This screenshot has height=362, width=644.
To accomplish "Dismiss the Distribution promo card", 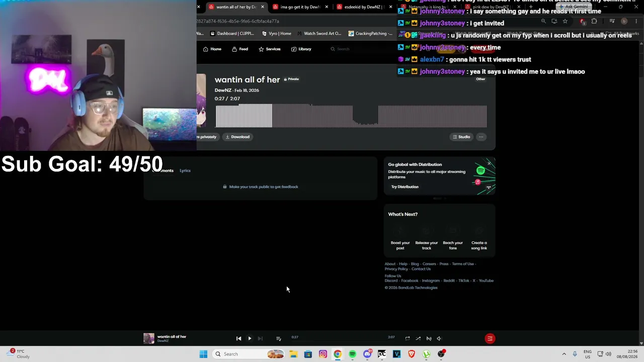I will pos(489,163).
